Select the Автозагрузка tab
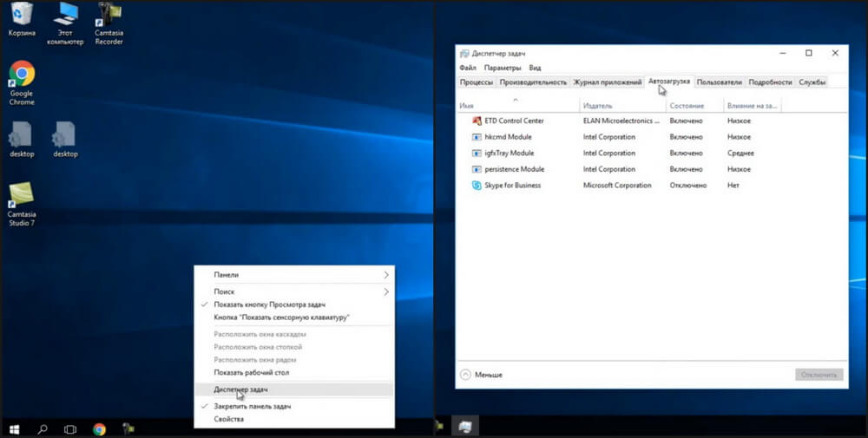The width and height of the screenshot is (868, 438). point(668,82)
